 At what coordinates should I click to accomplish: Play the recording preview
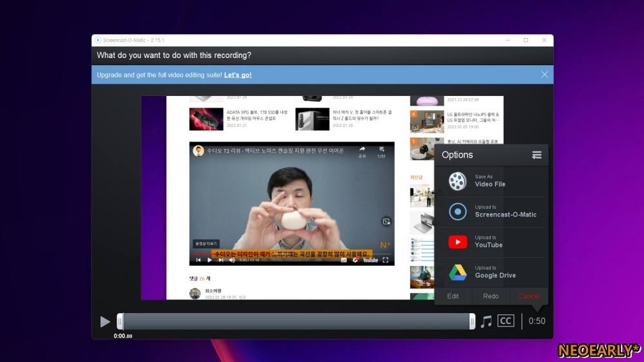click(105, 321)
